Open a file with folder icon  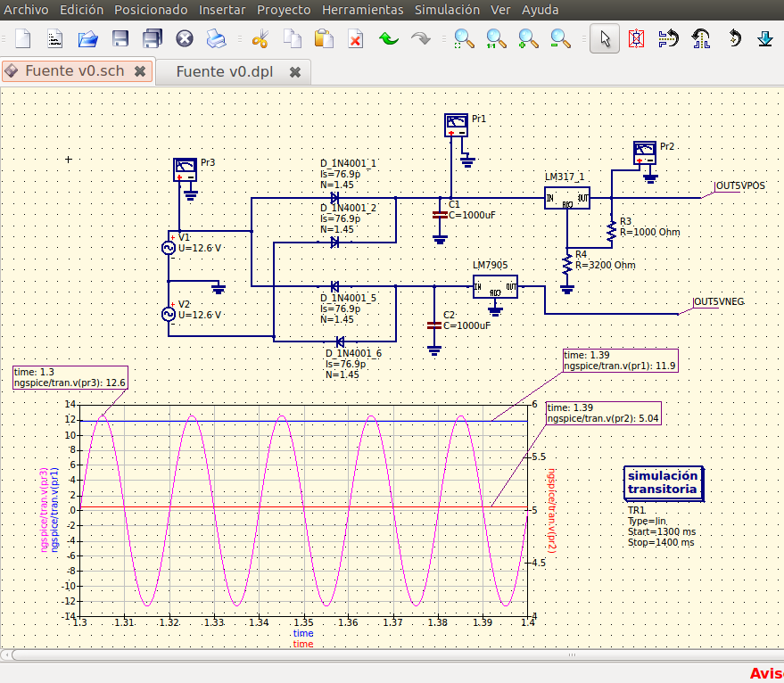click(87, 38)
